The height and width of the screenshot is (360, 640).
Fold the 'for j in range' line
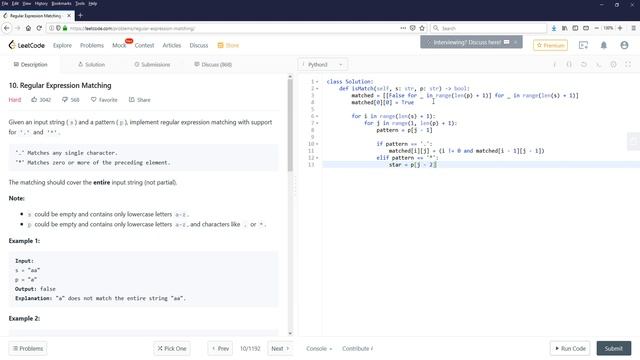click(x=317, y=123)
